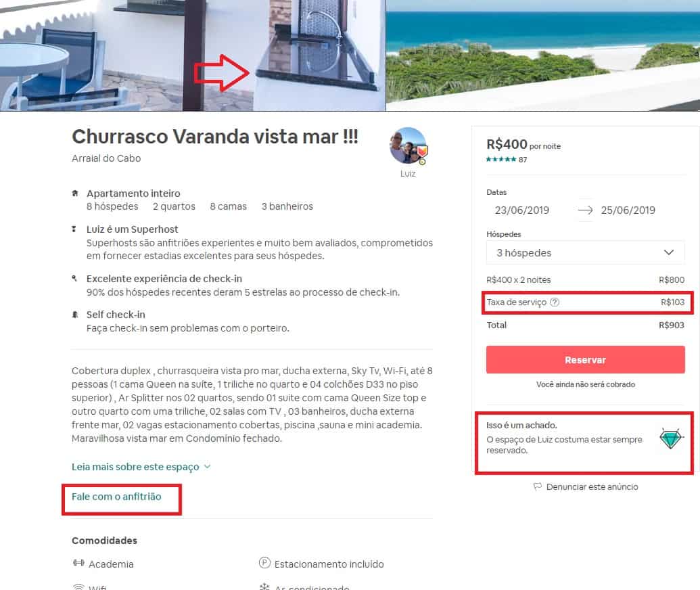The image size is (700, 590).
Task: Click the flag icon to report listing
Action: coord(538,487)
